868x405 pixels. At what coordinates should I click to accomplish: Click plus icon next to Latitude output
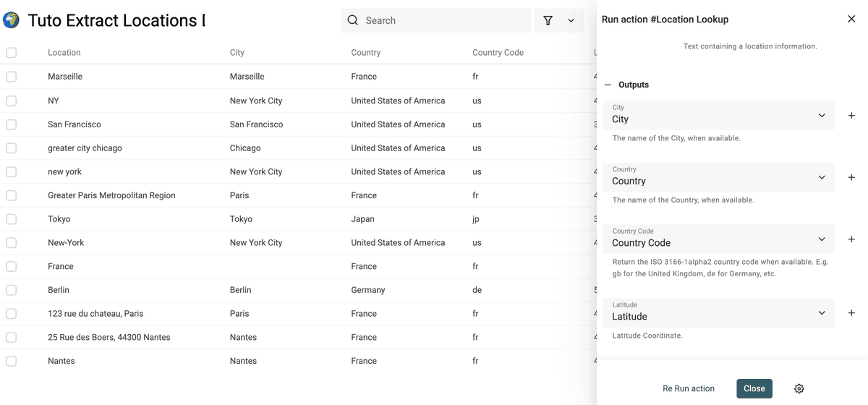(x=851, y=313)
